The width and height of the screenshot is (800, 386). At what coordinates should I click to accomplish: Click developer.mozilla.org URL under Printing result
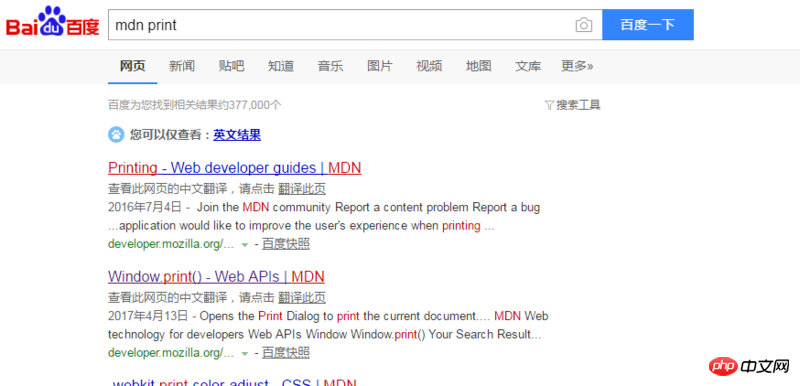pos(171,244)
